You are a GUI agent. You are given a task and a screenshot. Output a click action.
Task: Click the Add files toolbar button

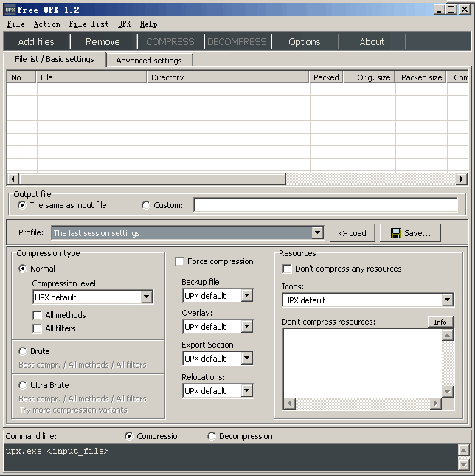point(36,42)
